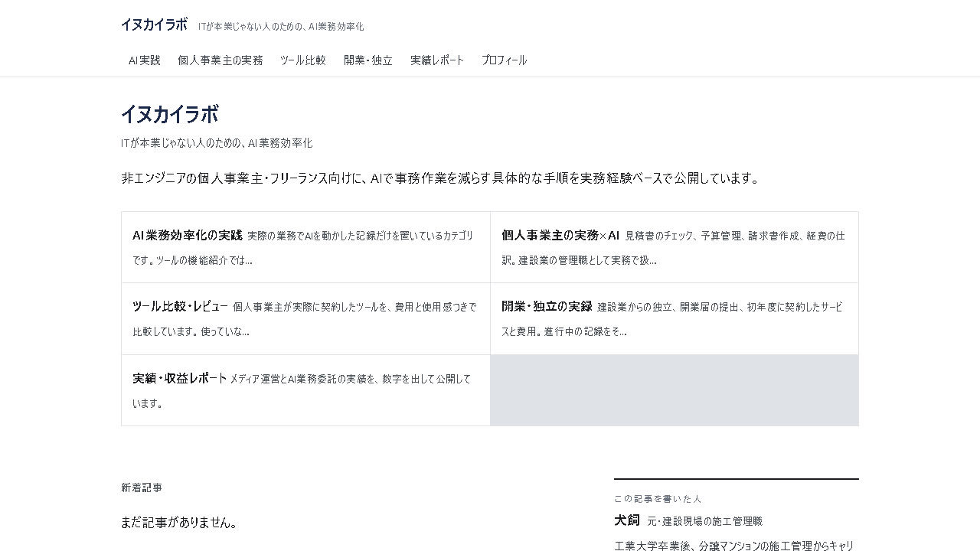Image resolution: width=980 pixels, height=551 pixels.
Task: Open the プロフィール page link
Action: click(x=505, y=60)
